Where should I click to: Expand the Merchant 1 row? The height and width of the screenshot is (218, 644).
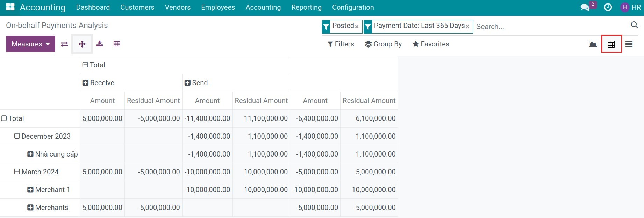coord(49,190)
